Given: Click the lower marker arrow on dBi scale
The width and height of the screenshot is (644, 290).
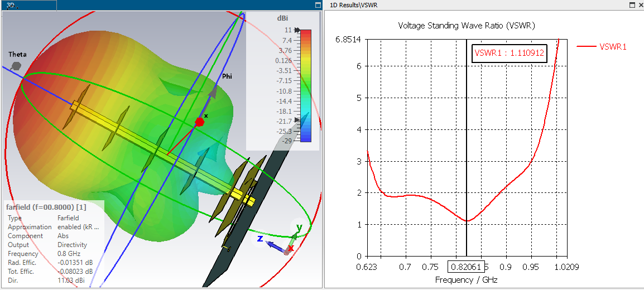Looking at the screenshot, I should [298, 120].
